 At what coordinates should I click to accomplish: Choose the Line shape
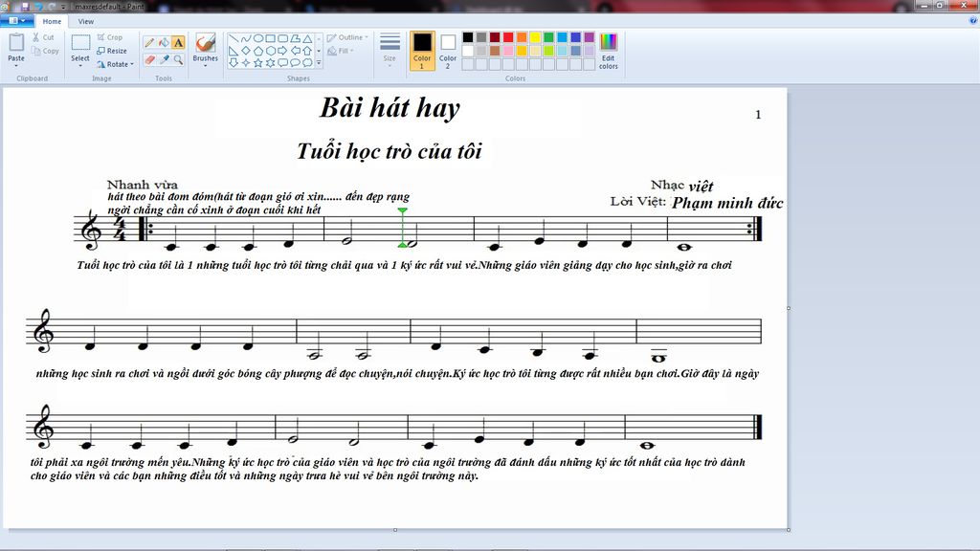[x=234, y=38]
